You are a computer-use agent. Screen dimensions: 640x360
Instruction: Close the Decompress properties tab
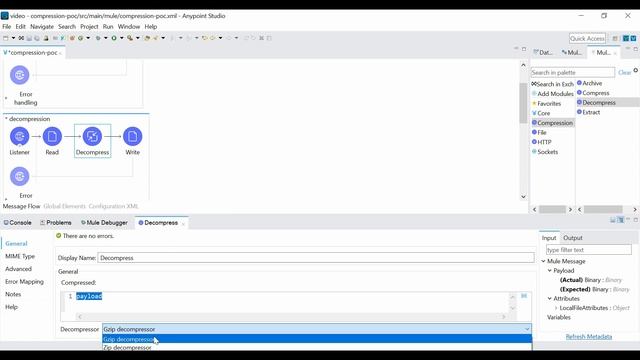[x=183, y=224]
